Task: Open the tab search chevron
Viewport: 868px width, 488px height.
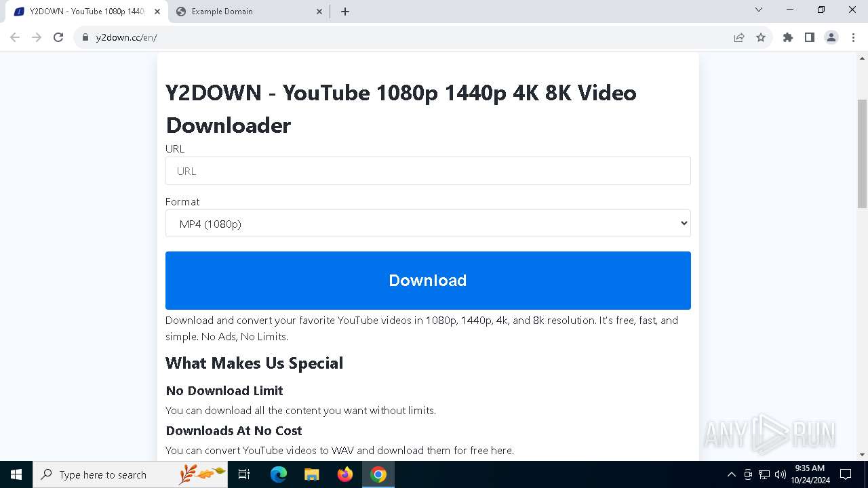Action: pos(759,9)
